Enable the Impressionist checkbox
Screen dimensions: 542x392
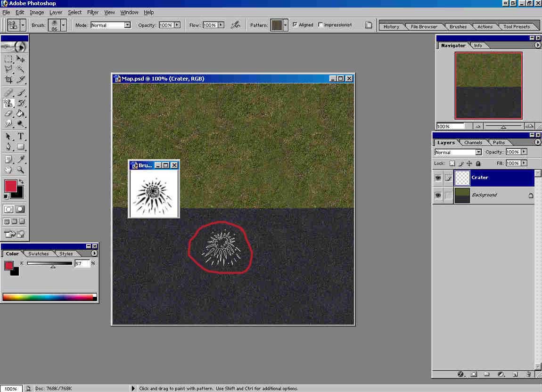coord(320,25)
